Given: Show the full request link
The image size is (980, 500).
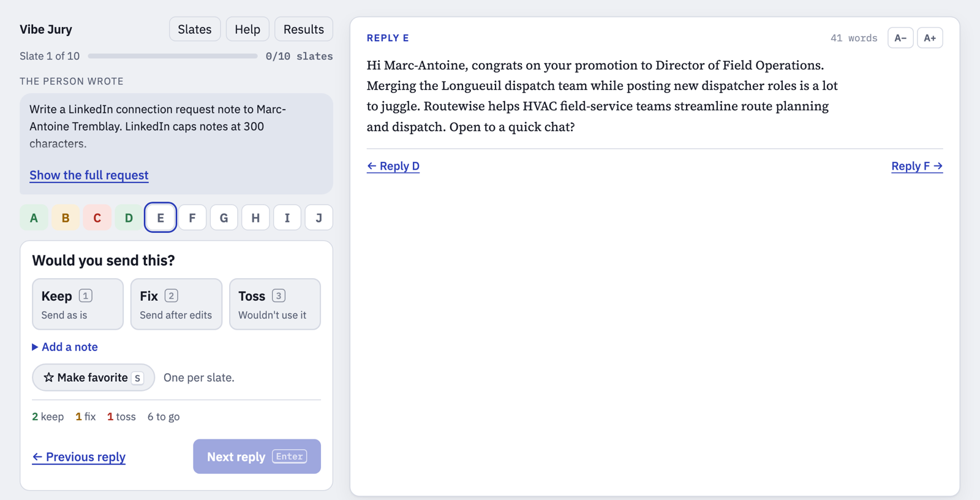Looking at the screenshot, I should point(89,175).
